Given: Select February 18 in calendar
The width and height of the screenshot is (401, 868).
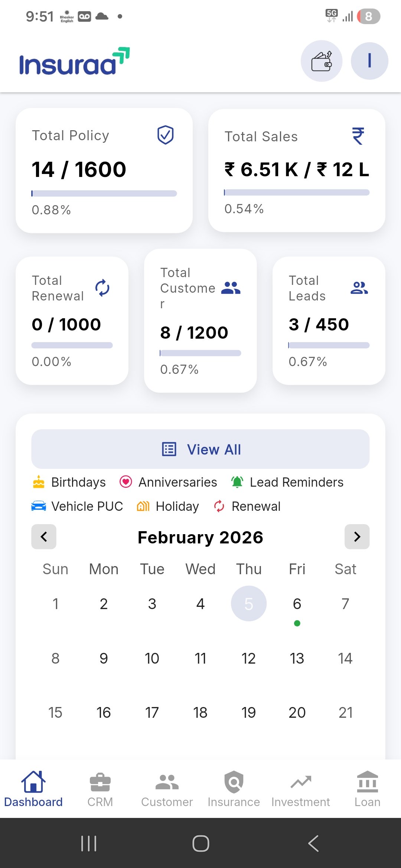Looking at the screenshot, I should pyautogui.click(x=200, y=713).
